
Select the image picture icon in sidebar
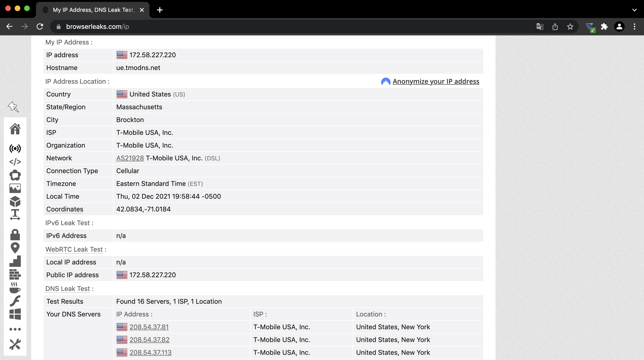tap(15, 188)
